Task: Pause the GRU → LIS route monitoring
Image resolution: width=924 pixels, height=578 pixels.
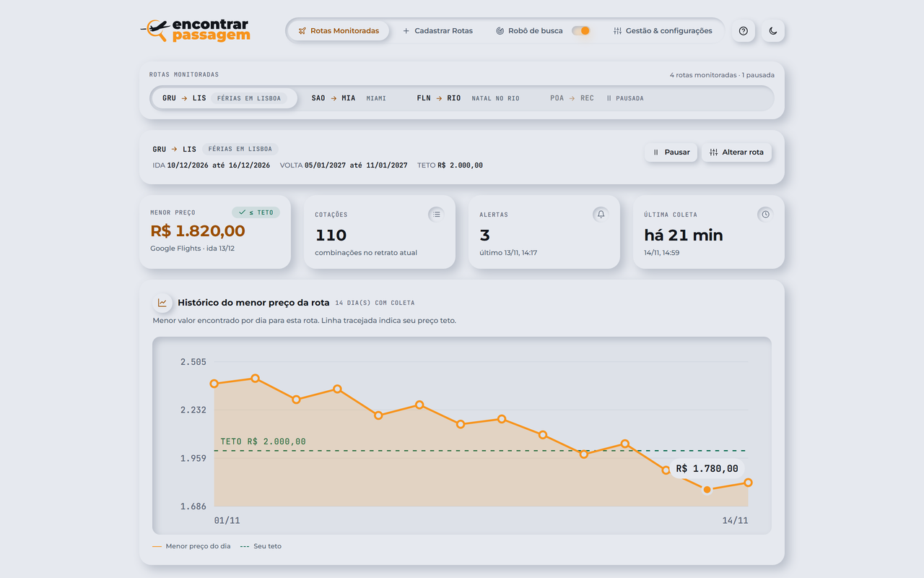Action: pyautogui.click(x=671, y=152)
